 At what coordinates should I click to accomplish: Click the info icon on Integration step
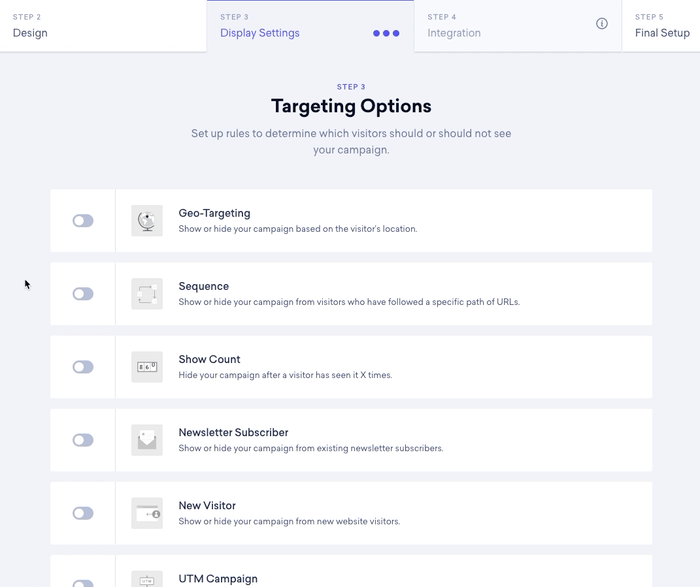(x=602, y=24)
